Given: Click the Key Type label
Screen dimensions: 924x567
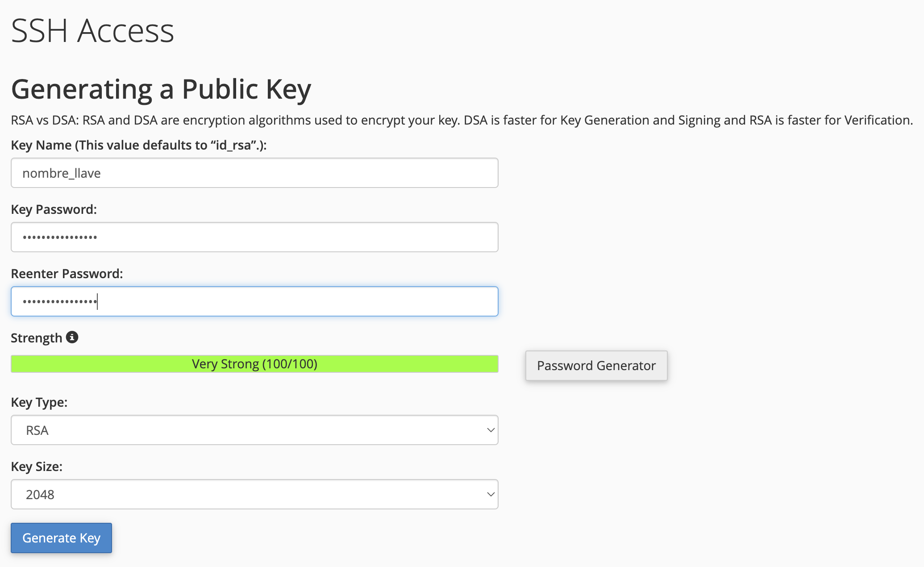Looking at the screenshot, I should click(39, 402).
